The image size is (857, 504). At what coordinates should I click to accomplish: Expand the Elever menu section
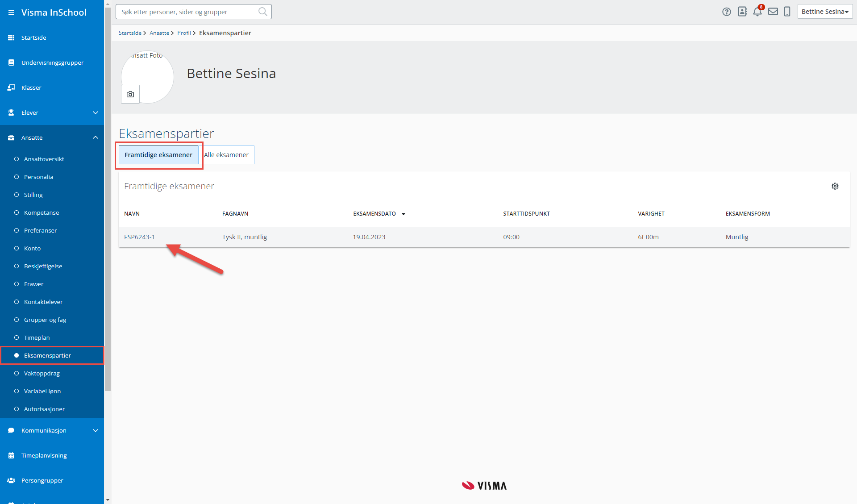click(x=95, y=112)
